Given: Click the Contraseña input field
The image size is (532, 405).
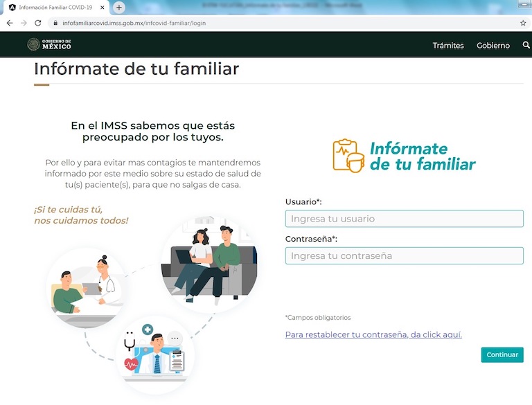Looking at the screenshot, I should (404, 255).
